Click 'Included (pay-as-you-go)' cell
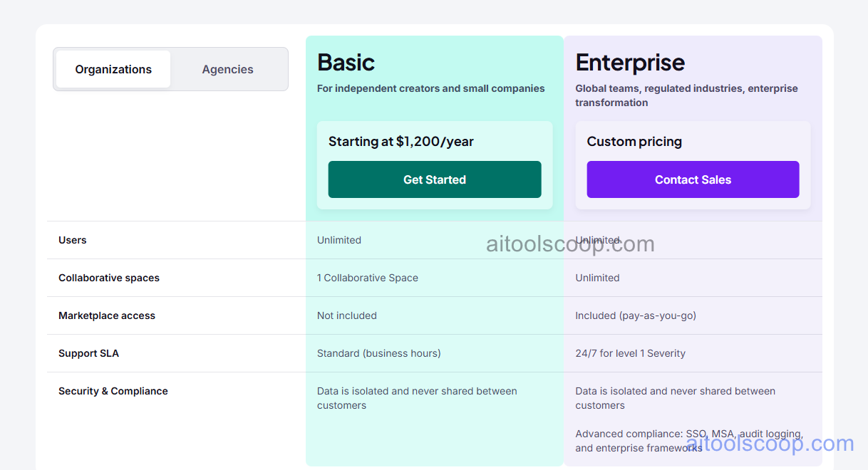The image size is (868, 470). 636,315
